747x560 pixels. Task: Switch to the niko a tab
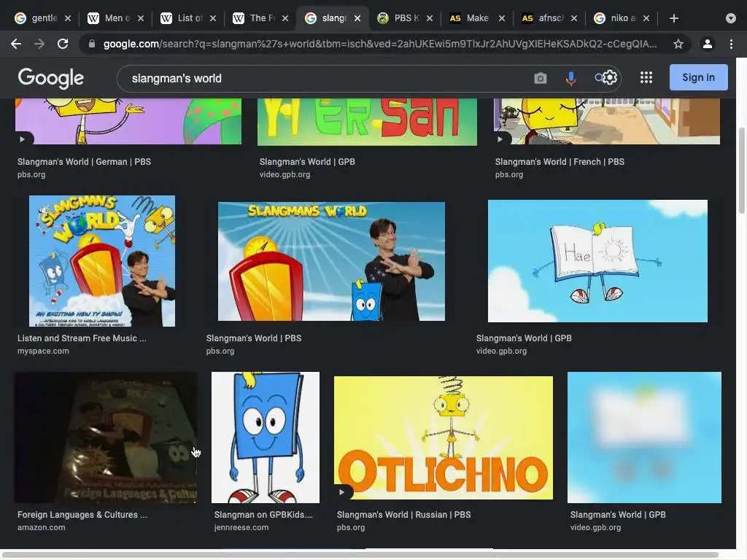tap(622, 18)
